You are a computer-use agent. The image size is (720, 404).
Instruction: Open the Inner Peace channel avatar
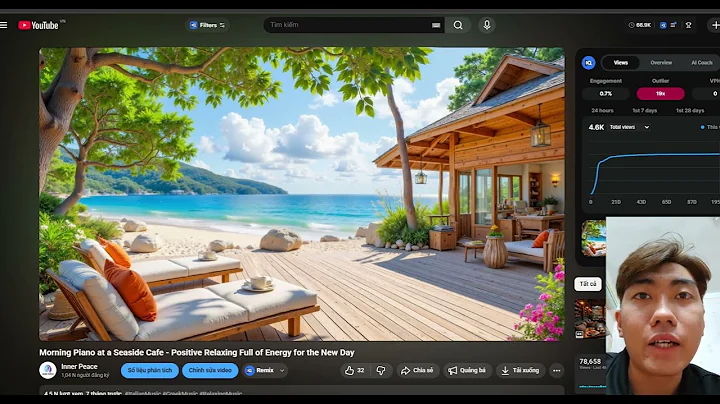click(x=48, y=370)
